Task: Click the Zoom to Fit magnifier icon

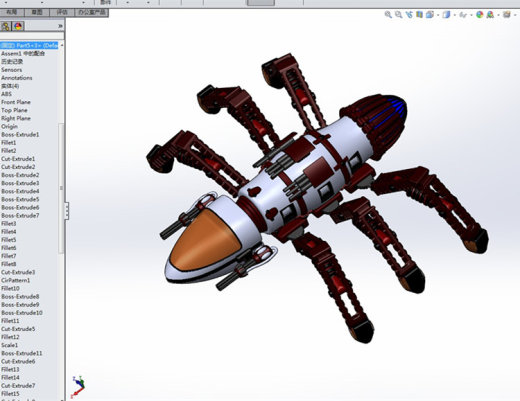Action: coord(388,14)
